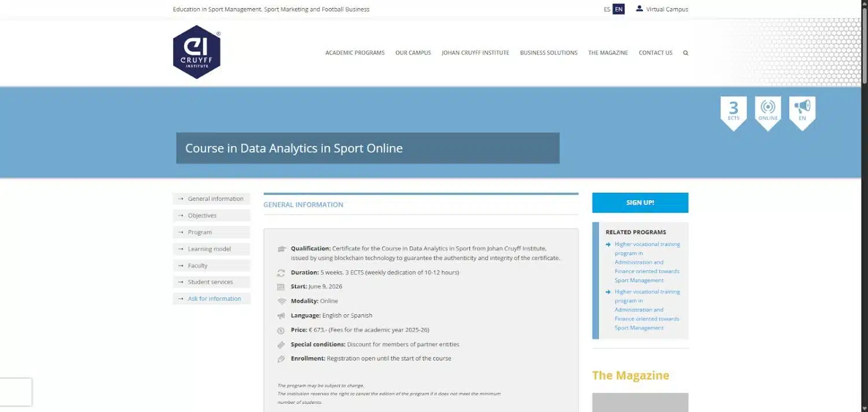Click the megaphone icon beside Language
Image resolution: width=868 pixels, height=412 pixels.
(281, 315)
